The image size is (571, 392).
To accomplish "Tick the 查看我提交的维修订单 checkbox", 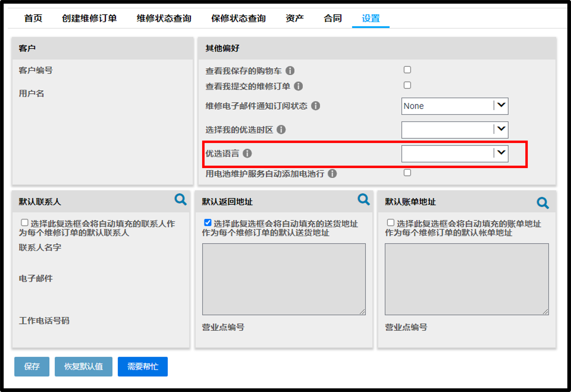I will pos(407,85).
